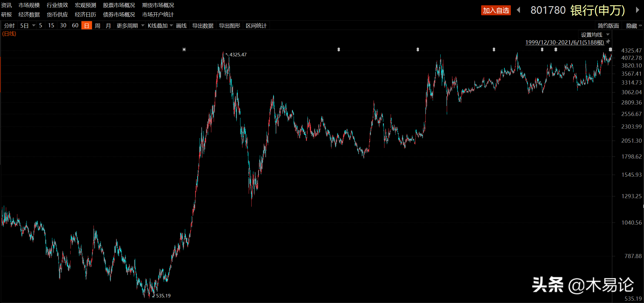The width and height of the screenshot is (644, 303).
Task: Click the 787.88 price axis value
Action: 633,256
